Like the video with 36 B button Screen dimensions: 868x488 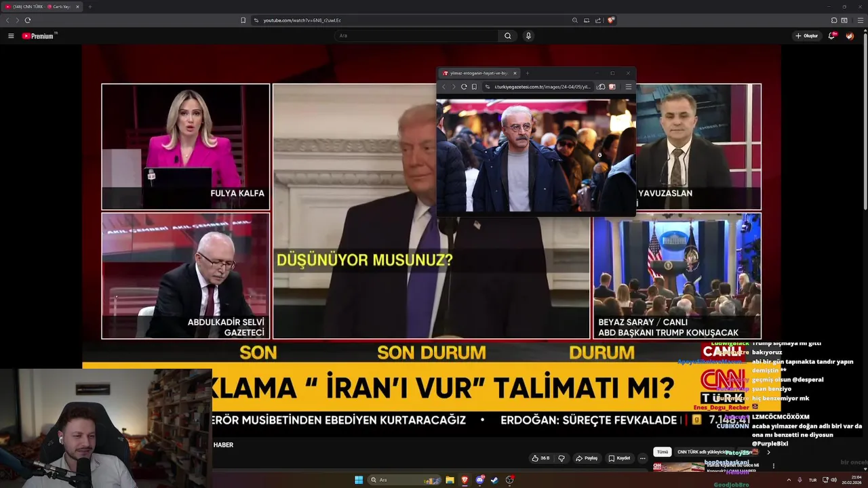(x=541, y=458)
